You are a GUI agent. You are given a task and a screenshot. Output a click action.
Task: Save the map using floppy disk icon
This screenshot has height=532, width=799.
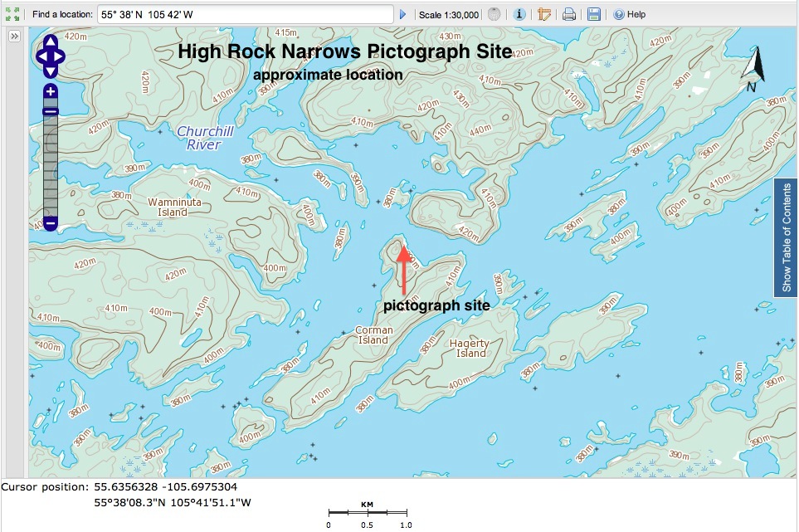tap(594, 14)
